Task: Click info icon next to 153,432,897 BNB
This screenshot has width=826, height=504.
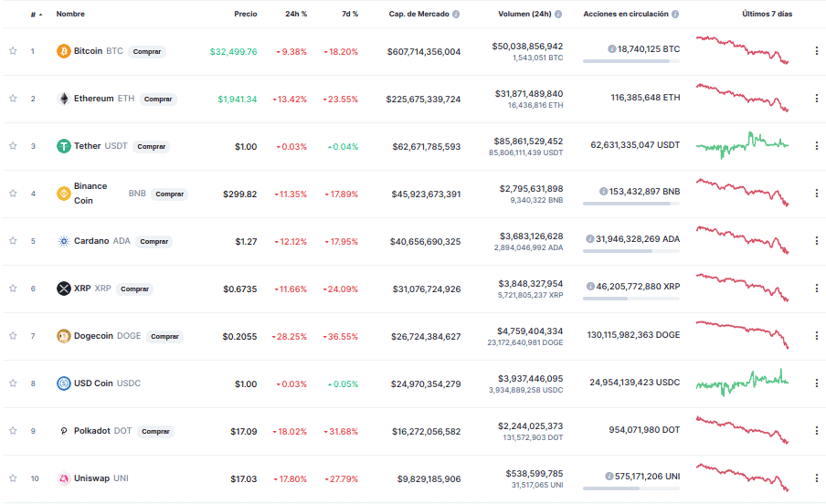Action: click(x=603, y=191)
